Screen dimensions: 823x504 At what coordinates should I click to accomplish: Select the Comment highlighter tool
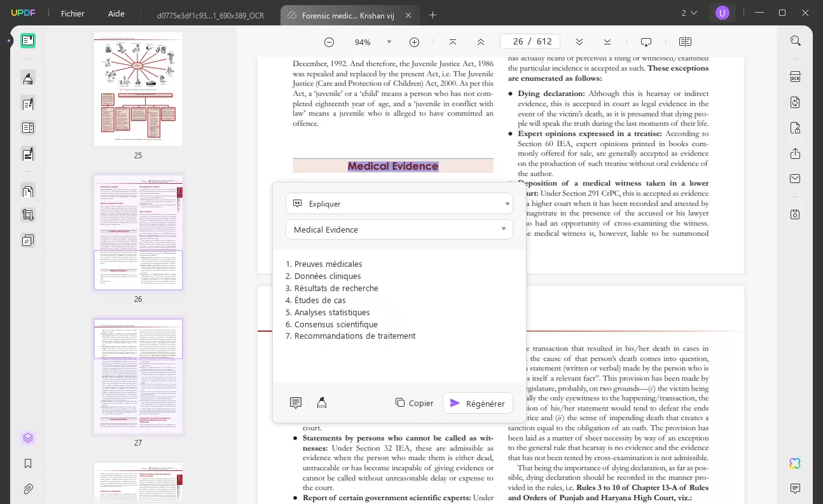coord(27,78)
